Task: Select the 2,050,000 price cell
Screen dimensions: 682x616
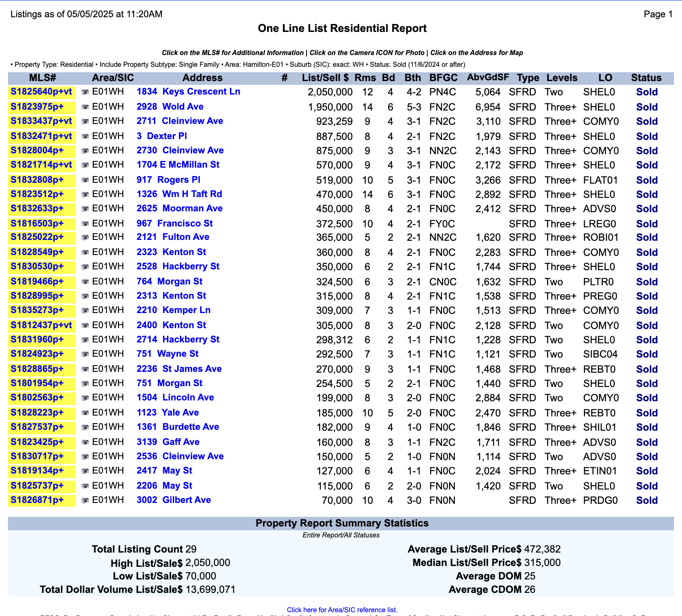Action: coord(330,92)
